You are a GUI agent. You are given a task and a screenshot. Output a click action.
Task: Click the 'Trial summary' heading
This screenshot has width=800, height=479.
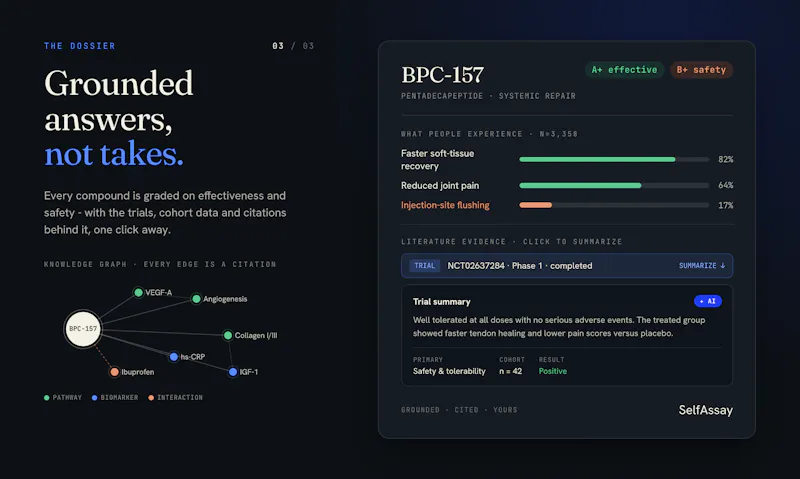tap(442, 302)
